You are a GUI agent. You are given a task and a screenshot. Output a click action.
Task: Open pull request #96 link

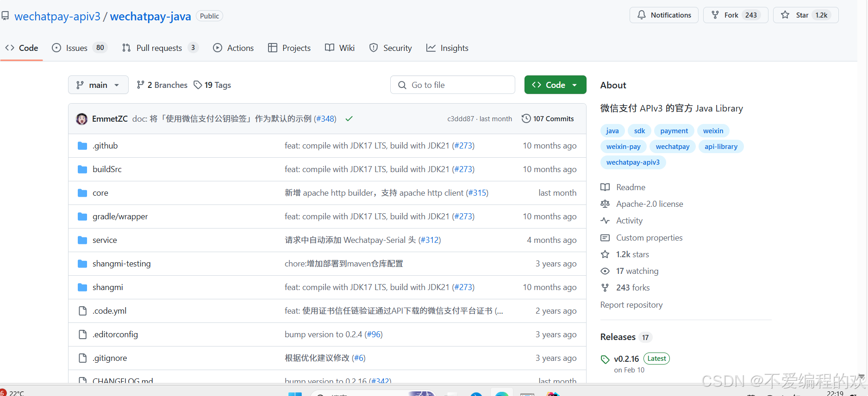[x=374, y=334]
